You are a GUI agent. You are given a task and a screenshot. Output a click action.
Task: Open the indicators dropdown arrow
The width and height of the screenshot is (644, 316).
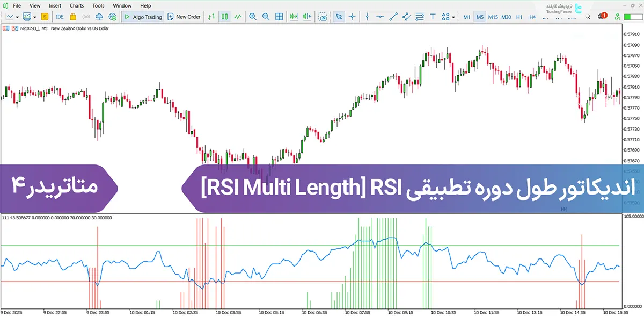coord(35,17)
